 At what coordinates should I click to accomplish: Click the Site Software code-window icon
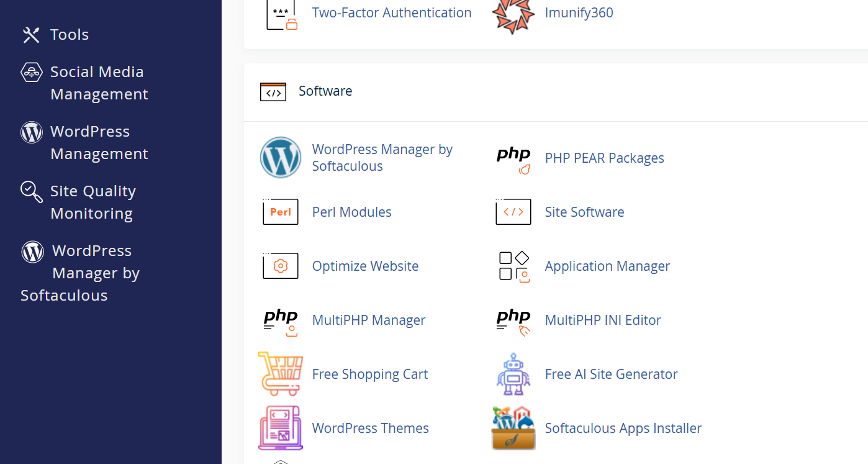(513, 212)
